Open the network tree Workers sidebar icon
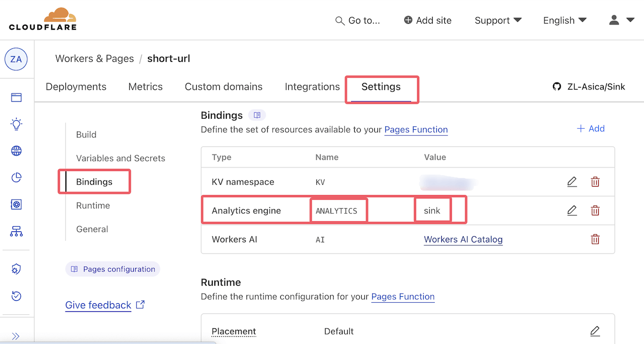 point(16,232)
